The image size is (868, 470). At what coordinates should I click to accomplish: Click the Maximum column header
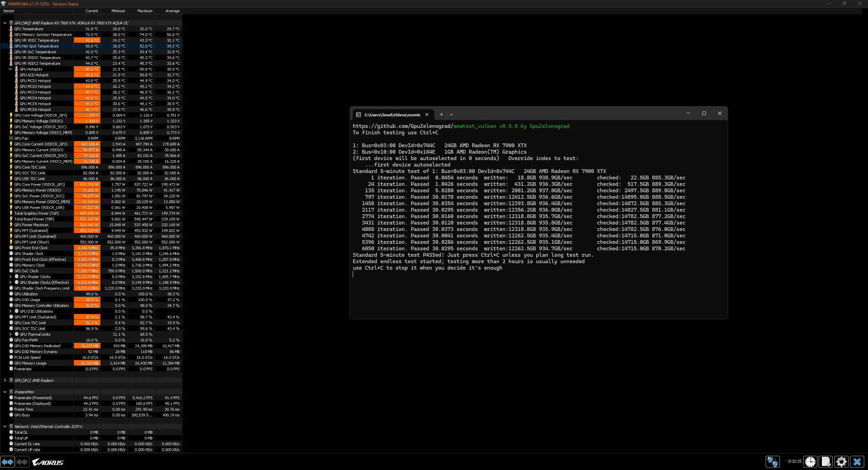point(144,11)
